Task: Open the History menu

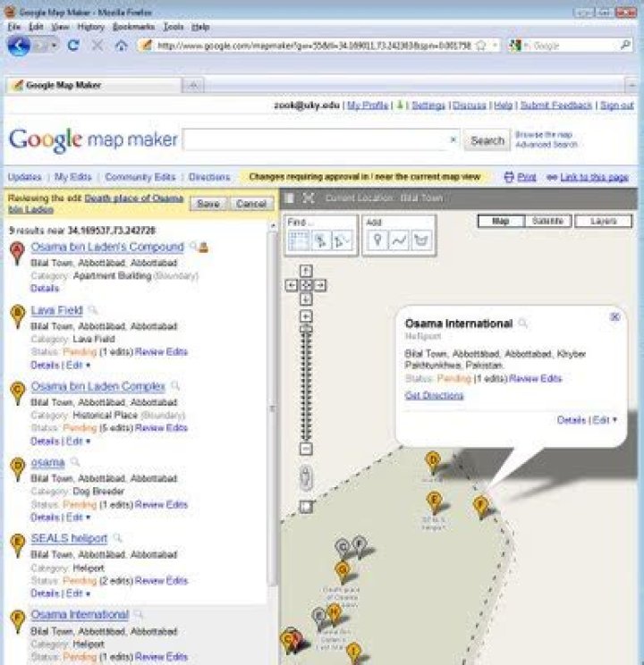Action: [91, 27]
